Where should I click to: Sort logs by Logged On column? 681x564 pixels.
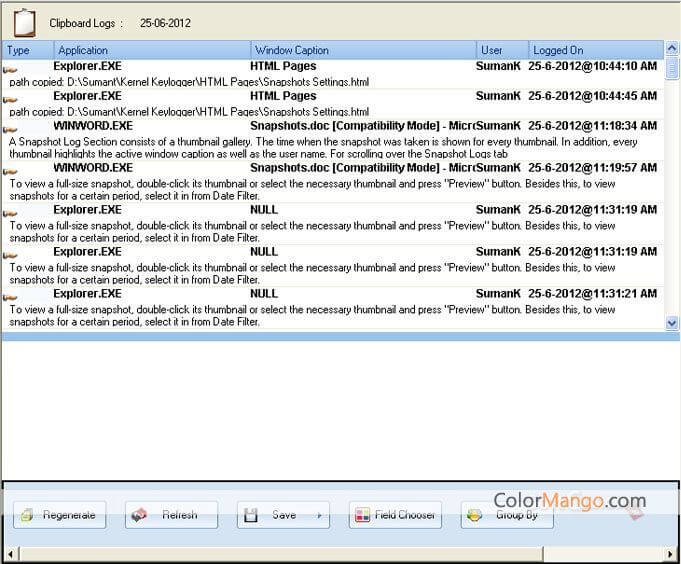click(x=594, y=50)
